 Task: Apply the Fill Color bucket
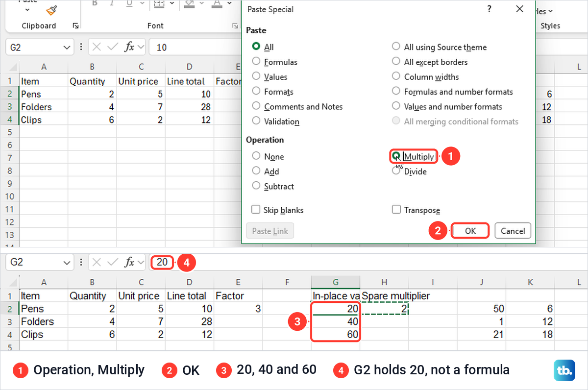coord(190,4)
